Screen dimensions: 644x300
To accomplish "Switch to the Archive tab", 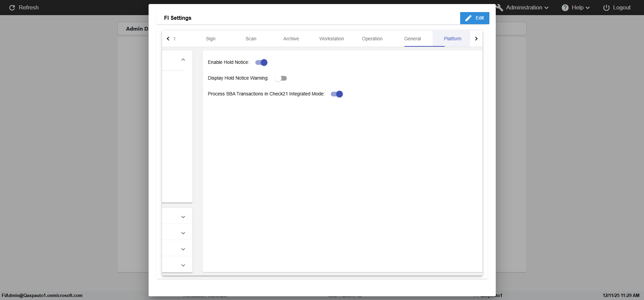I will (x=291, y=39).
